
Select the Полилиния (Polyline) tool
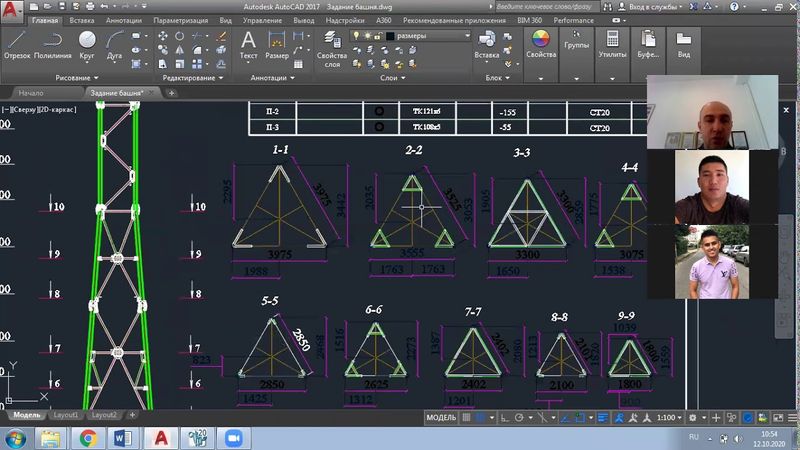tap(52, 44)
